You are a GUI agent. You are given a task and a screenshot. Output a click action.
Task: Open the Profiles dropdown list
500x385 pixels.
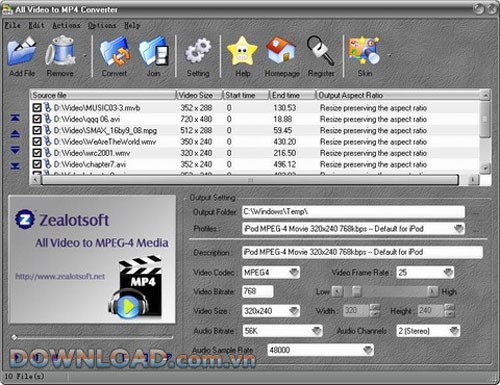(459, 229)
